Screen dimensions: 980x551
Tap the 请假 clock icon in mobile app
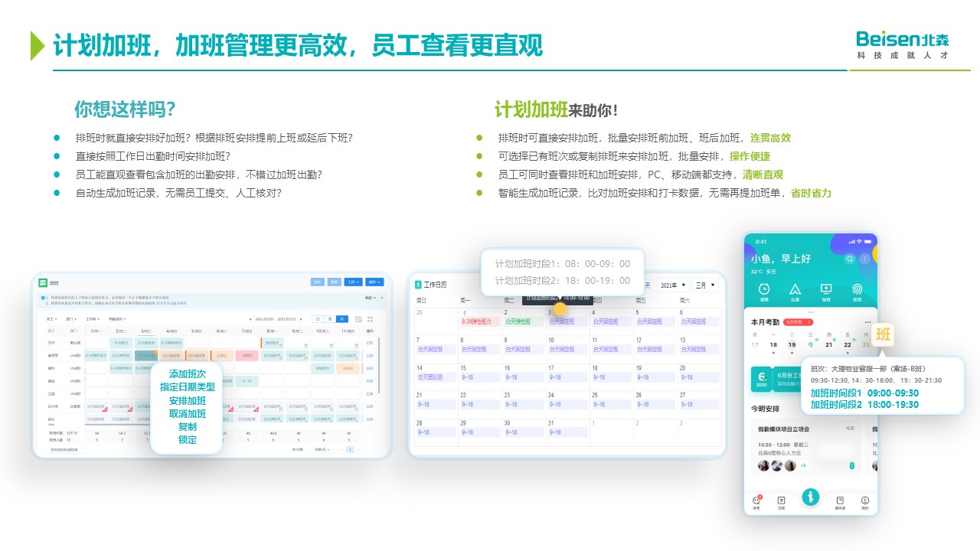tap(764, 289)
